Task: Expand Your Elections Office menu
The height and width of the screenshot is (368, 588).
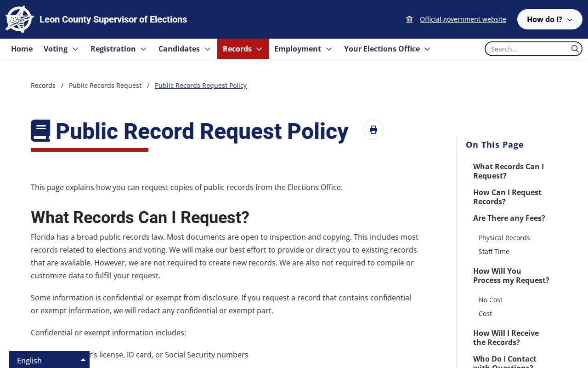Action: (387, 49)
